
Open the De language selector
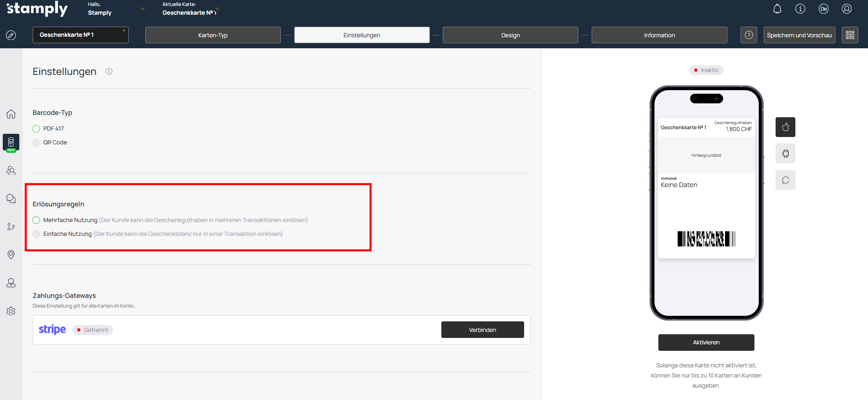(823, 9)
